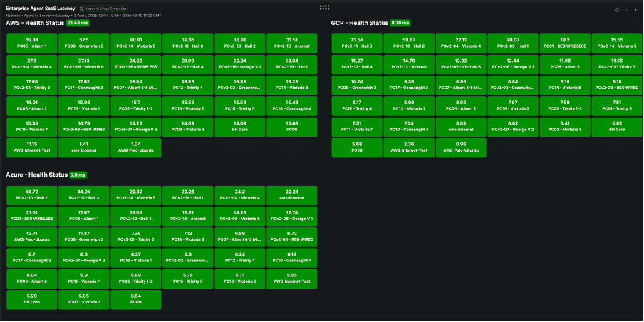Select the Azure - Health Status heading
The height and width of the screenshot is (322, 644).
click(x=36, y=175)
